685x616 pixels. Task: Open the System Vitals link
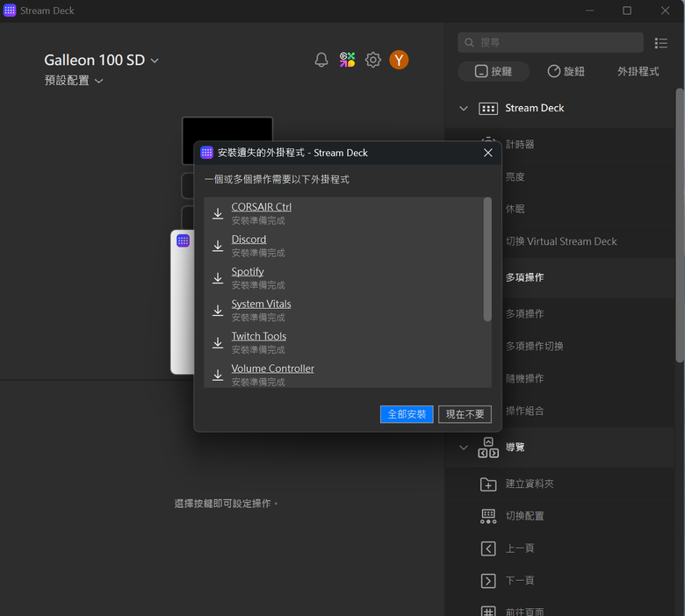click(x=261, y=304)
